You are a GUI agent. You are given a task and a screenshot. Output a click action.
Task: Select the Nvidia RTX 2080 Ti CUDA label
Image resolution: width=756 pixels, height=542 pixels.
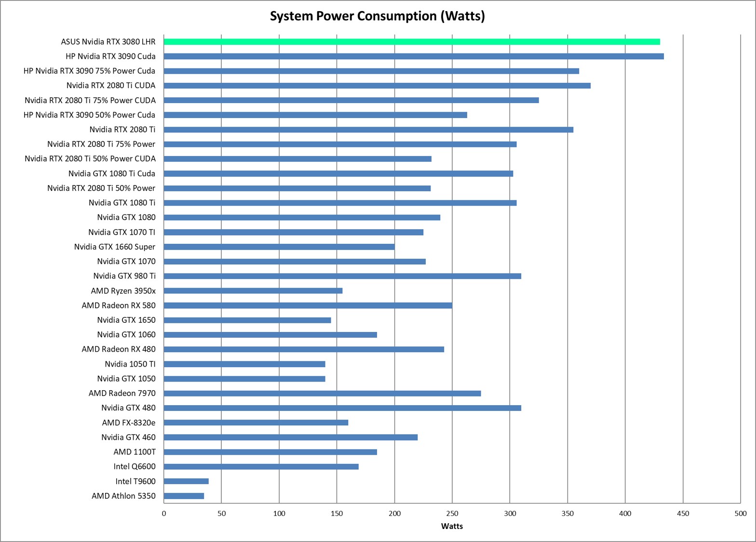[x=111, y=86]
